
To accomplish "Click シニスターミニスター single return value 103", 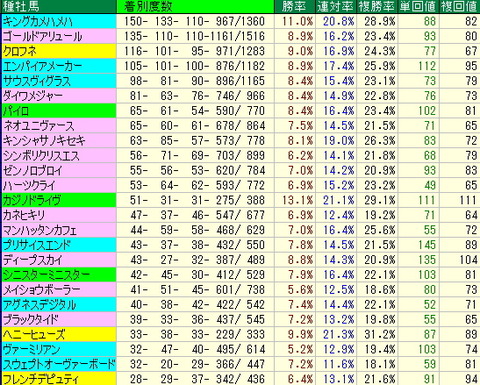I will pos(427,275).
